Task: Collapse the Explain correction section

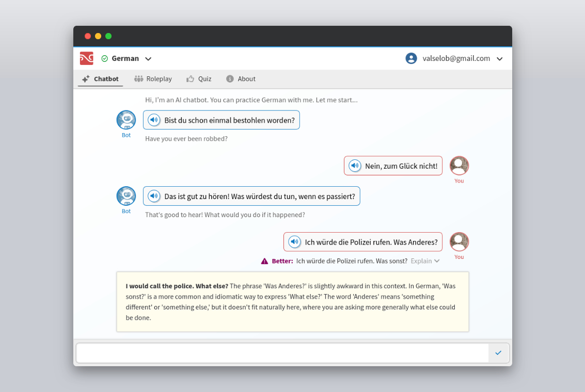Action: click(x=425, y=261)
